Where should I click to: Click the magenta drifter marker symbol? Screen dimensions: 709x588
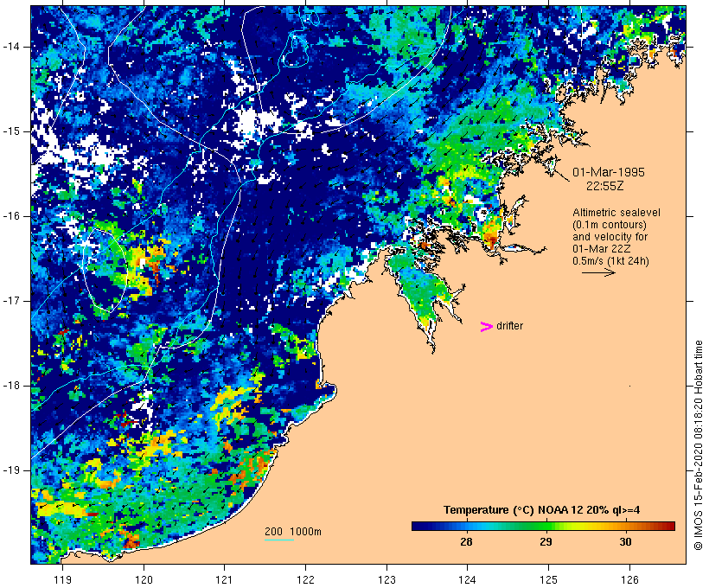pyautogui.click(x=486, y=327)
